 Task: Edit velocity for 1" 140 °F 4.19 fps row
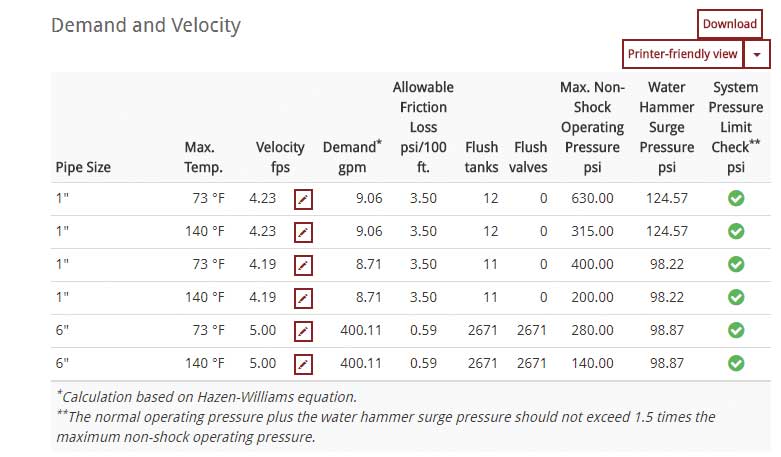point(303,298)
